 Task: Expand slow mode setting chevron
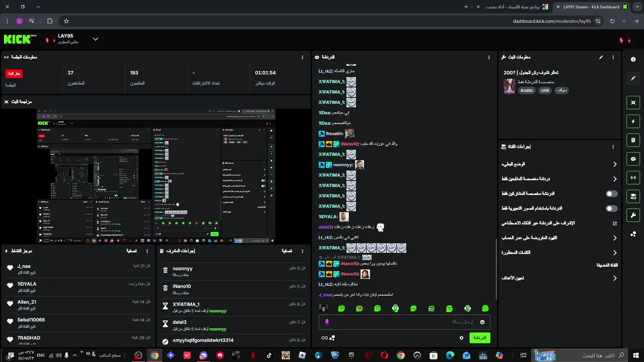[615, 164]
